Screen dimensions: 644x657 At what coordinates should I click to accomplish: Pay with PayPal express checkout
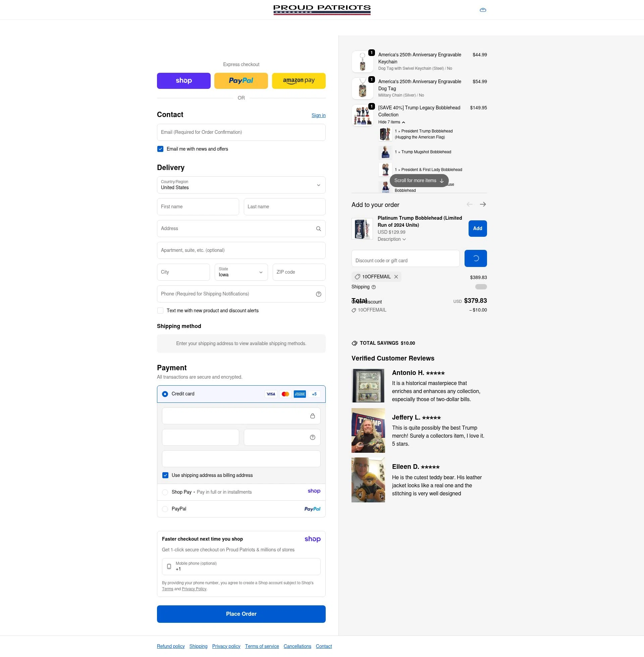click(241, 80)
